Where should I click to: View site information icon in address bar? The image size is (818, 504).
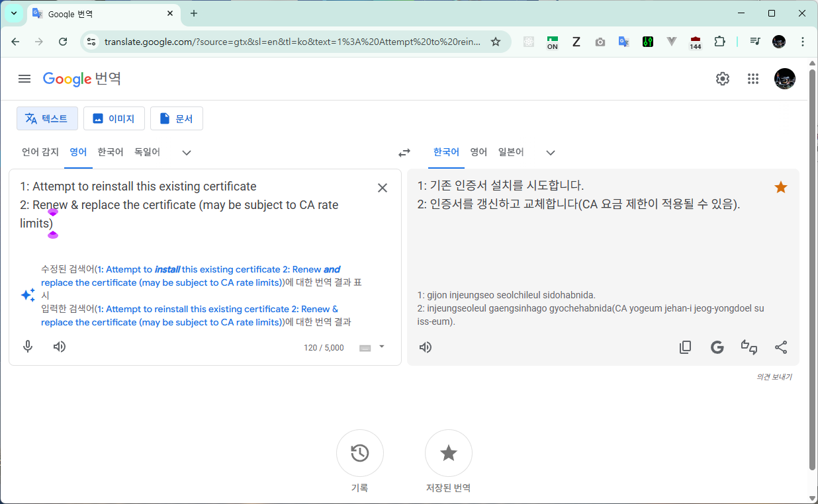pos(92,42)
